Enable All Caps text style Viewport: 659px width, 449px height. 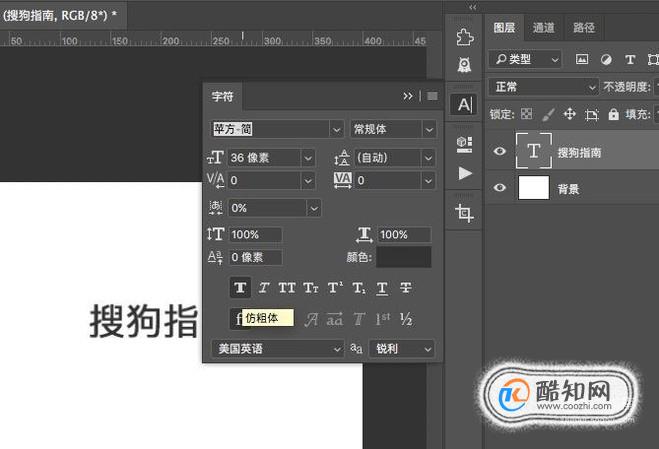pos(287,288)
